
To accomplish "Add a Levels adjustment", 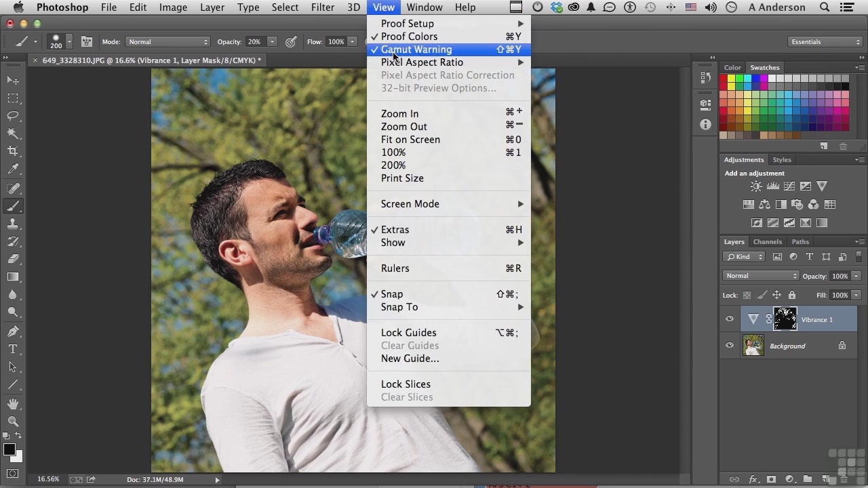I will (772, 186).
